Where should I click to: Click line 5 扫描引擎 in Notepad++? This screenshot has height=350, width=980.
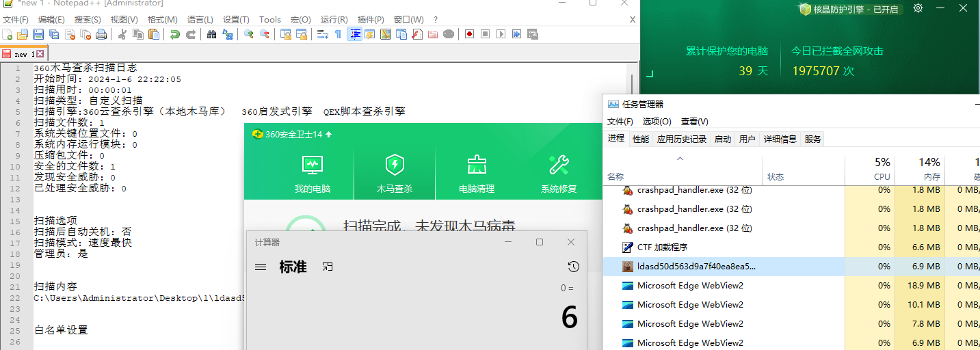pos(220,111)
